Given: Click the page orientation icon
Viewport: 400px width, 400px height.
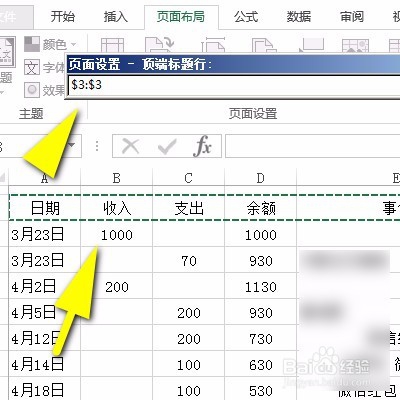Looking at the screenshot, I should (x=159, y=45).
